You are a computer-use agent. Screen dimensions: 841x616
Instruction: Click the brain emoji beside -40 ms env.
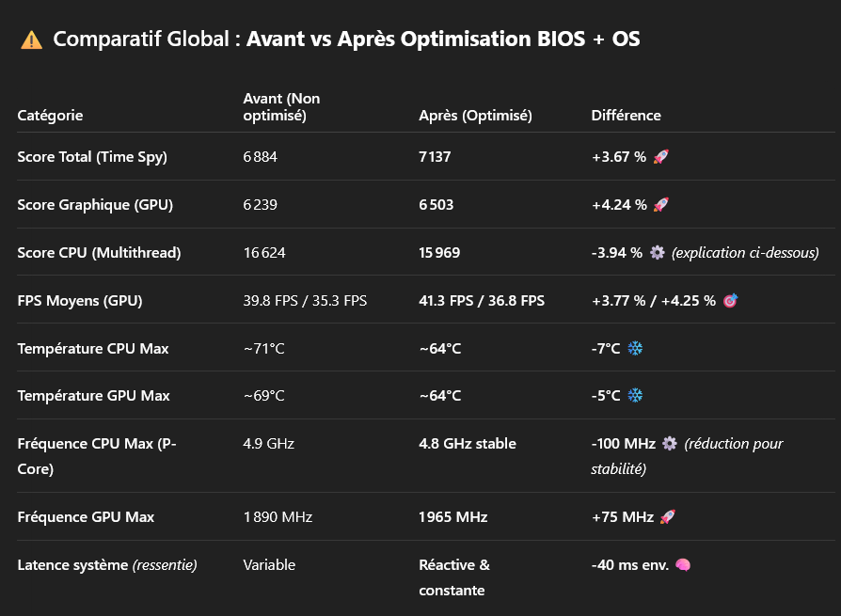(x=683, y=565)
